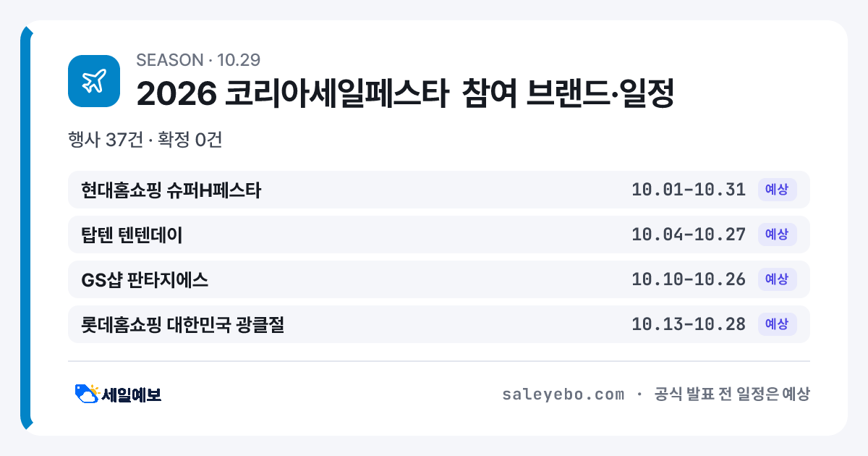
Task: Click the 2026 코리아세일페스타 title heading
Action: click(405, 93)
